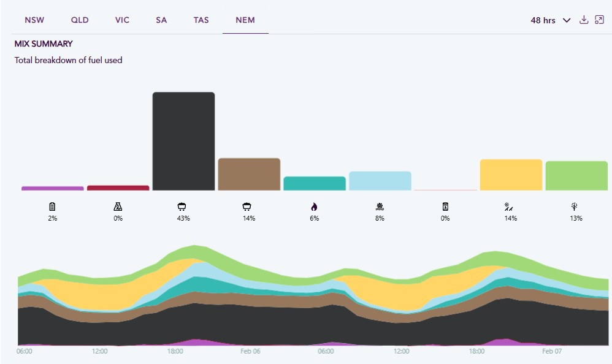
Task: Select the coal cart icon showing 43%
Action: tap(183, 207)
